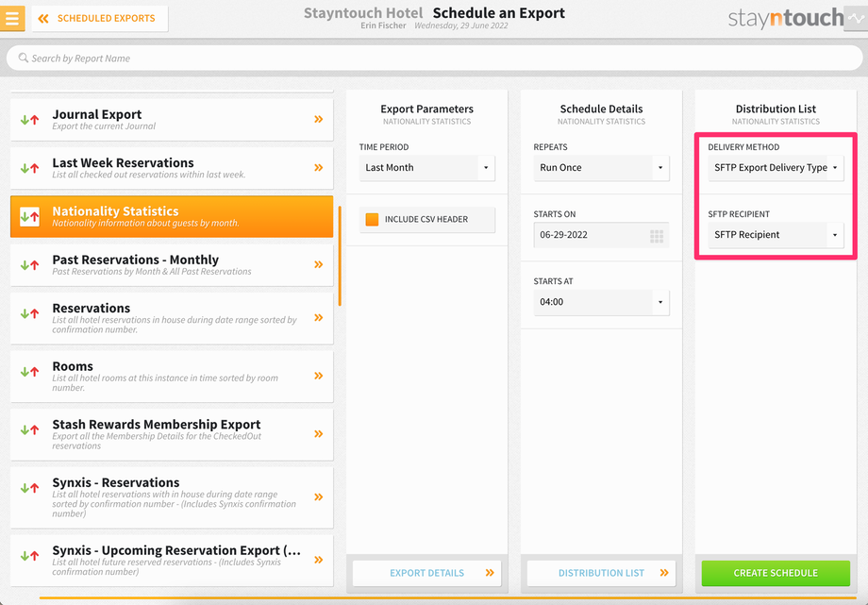
Task: Click the Export Parameters panel heading
Action: click(426, 109)
